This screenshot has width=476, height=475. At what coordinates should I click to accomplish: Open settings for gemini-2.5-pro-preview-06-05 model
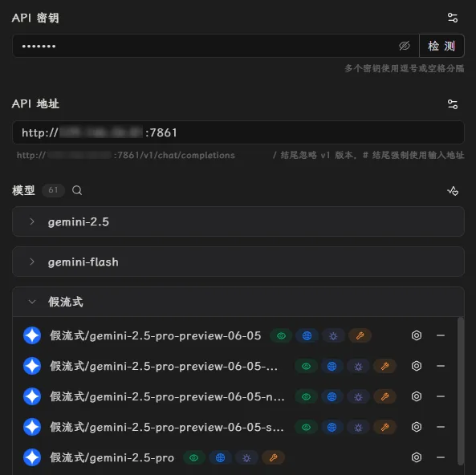tap(417, 335)
